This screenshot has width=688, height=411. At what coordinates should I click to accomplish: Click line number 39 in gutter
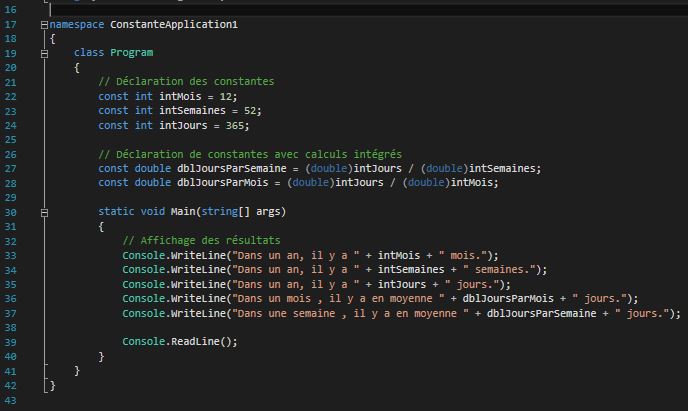tap(11, 342)
